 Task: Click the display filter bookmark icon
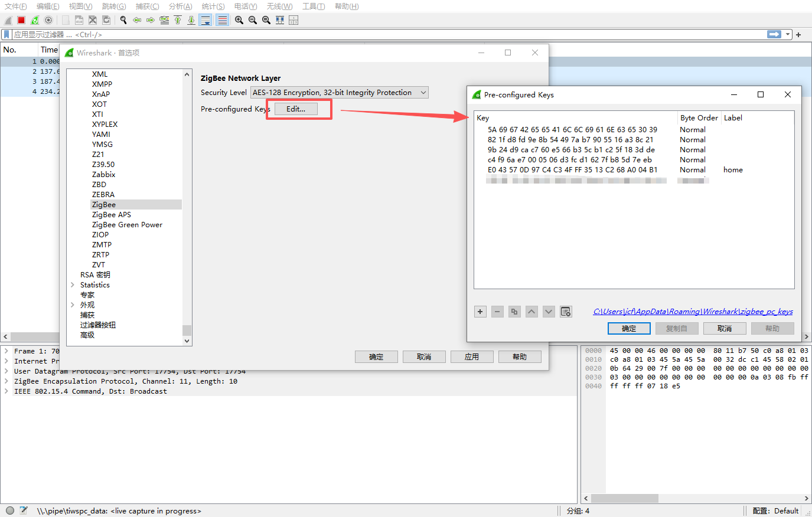coord(6,34)
